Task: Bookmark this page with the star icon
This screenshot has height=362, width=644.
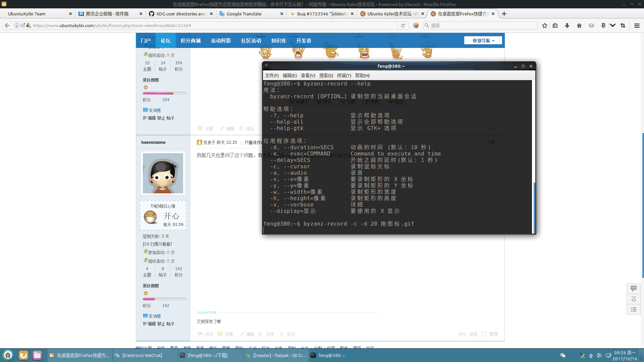Action: click(x=545, y=25)
